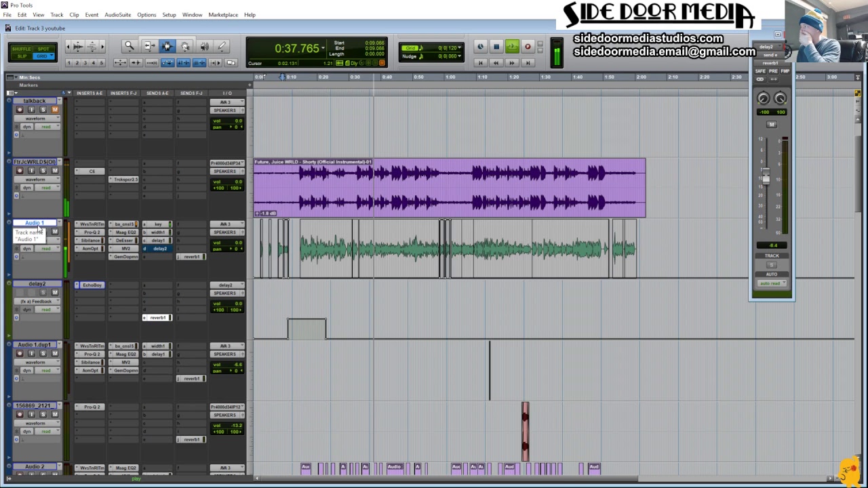Click the green Play transport button
868x488 pixels.
point(512,47)
